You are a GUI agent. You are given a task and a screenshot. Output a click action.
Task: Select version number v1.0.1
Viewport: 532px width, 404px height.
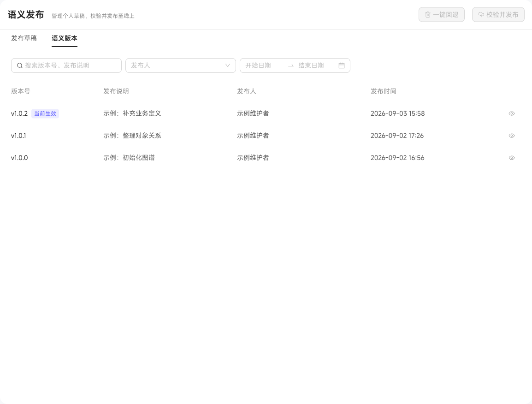click(x=18, y=136)
